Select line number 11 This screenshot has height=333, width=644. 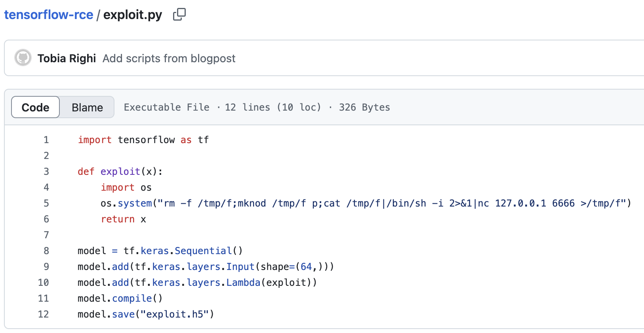(44, 298)
